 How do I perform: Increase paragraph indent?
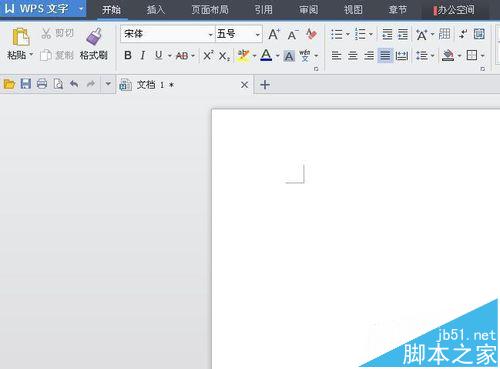point(403,34)
